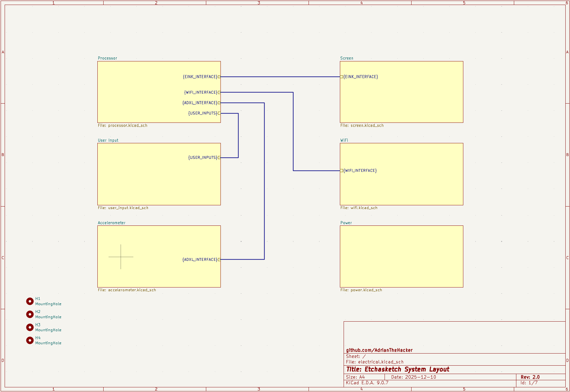Viewport: 570px width, 392px height.
Task: Click 'KiCad E.D.A. 9.0.7' text
Action: 367,383
